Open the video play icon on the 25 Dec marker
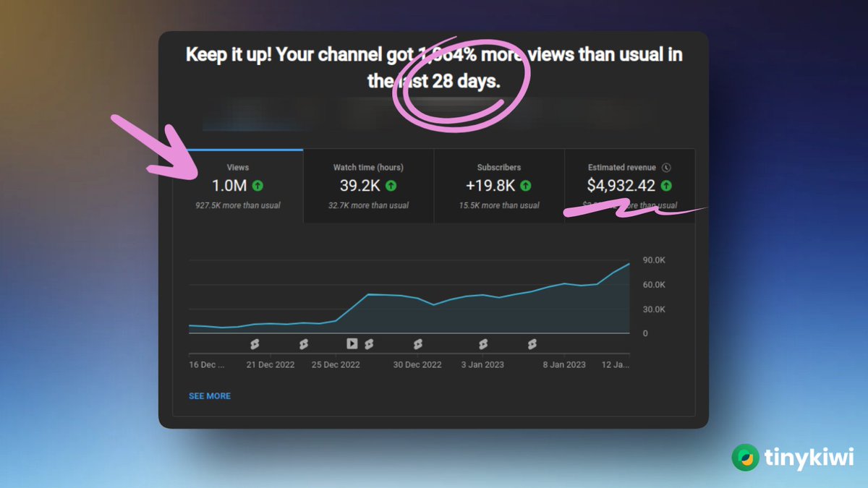This screenshot has height=488, width=868. (352, 344)
